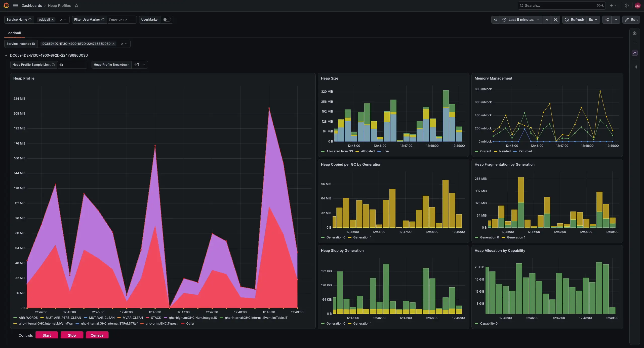
Task: Open Heap Slop by Generation panel title
Action: click(342, 251)
